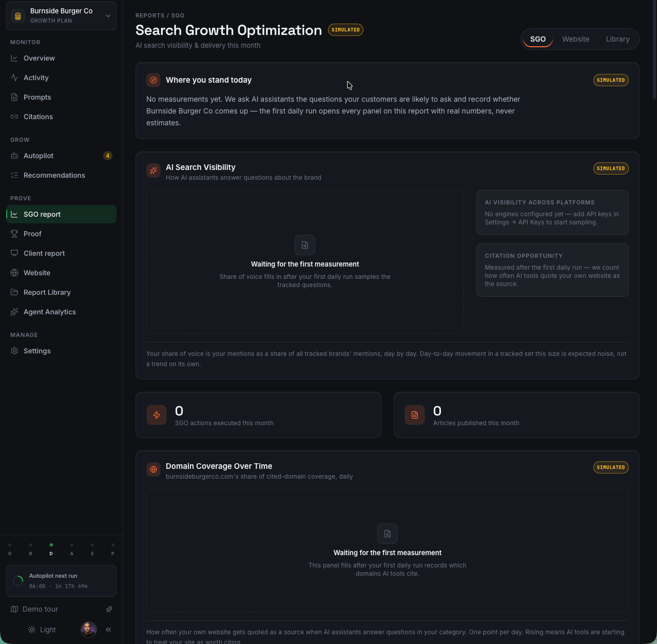657x644 pixels.
Task: Collapse the sidebar with the double-chevron
Action: [108, 630]
